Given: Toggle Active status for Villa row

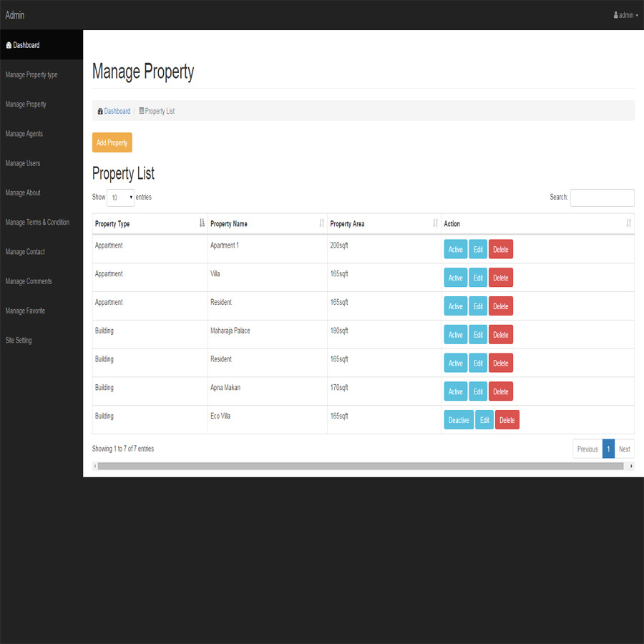Looking at the screenshot, I should tap(456, 278).
